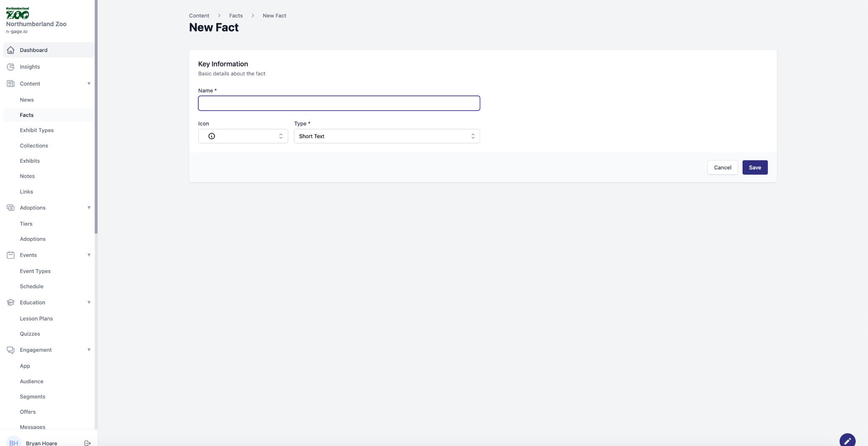Focus the Name input field
The width and height of the screenshot is (868, 446).
coord(339,103)
